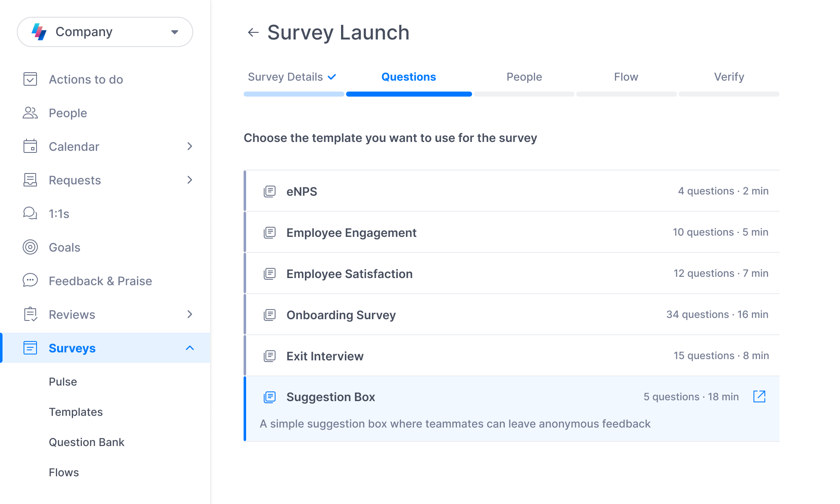Viewport: 840px width, 504px height.
Task: Click the People sidebar icon
Action: [30, 113]
